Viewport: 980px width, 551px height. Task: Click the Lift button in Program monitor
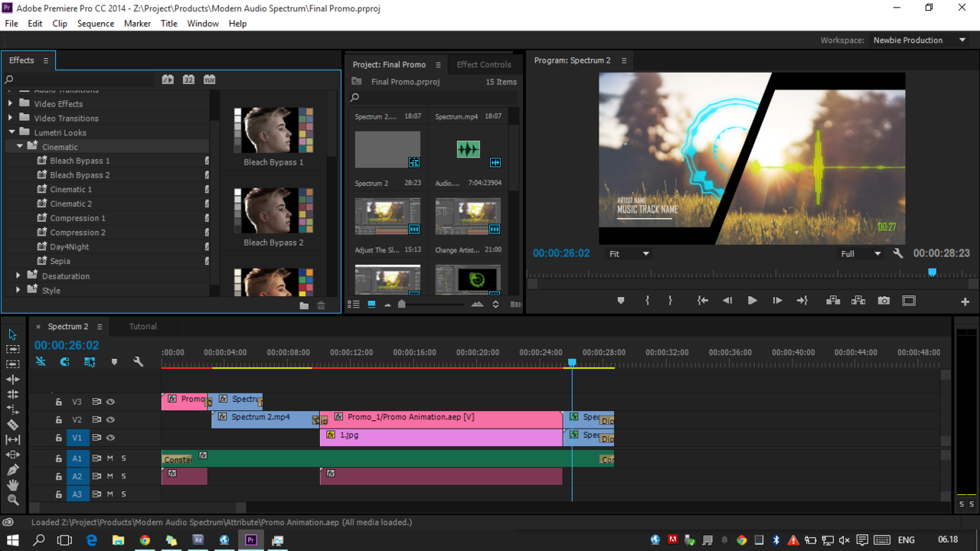point(833,301)
